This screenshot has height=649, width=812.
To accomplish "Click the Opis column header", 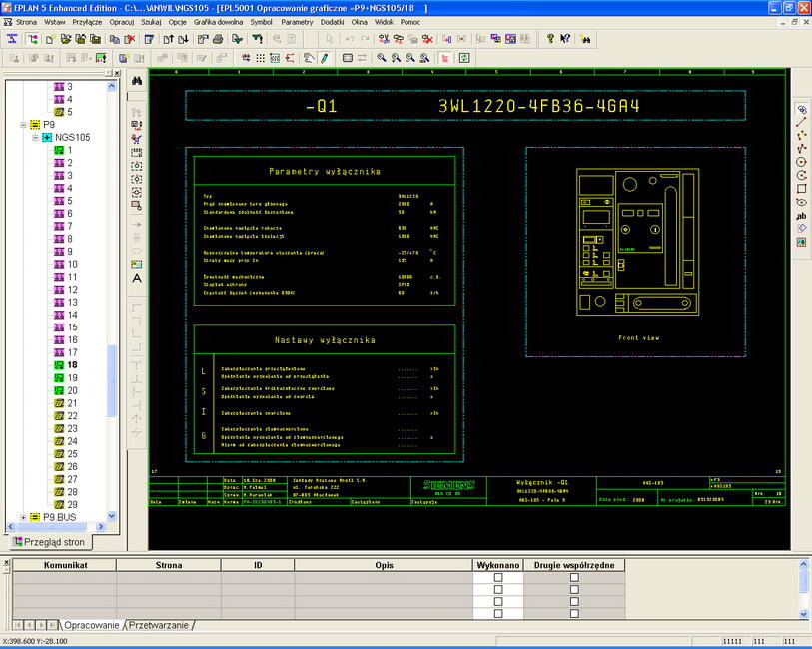I will point(384,565).
